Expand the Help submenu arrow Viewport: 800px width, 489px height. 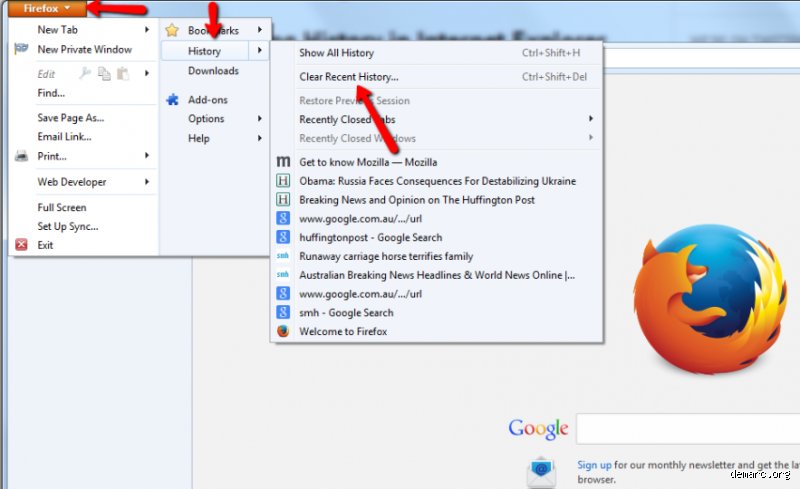[x=260, y=138]
